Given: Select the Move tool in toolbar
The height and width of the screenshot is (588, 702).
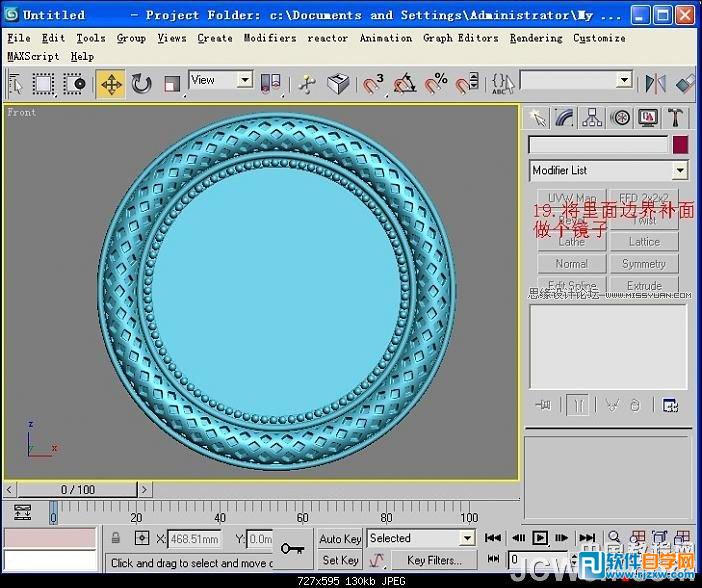Looking at the screenshot, I should (111, 84).
